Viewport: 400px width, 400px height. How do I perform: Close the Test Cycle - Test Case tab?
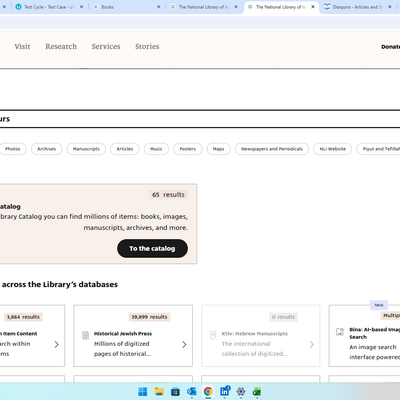click(81, 7)
